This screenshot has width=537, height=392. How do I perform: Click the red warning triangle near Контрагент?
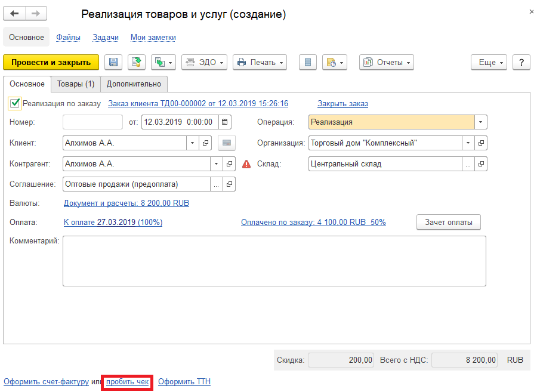tap(246, 164)
